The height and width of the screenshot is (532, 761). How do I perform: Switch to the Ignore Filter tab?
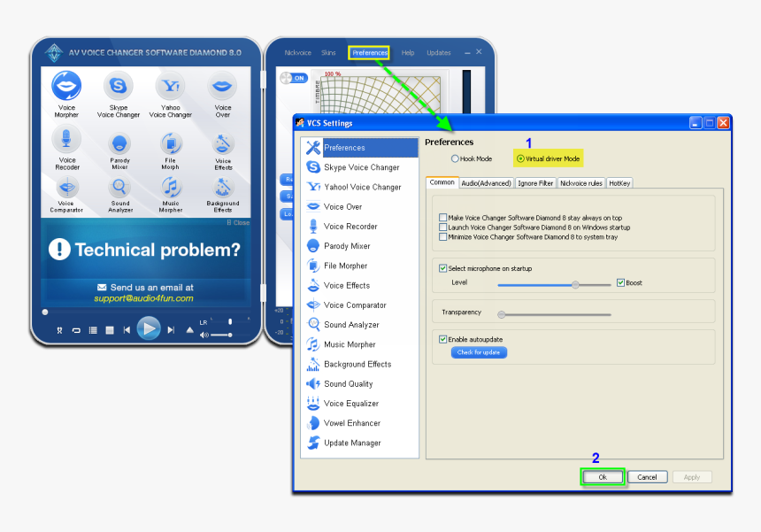(535, 183)
